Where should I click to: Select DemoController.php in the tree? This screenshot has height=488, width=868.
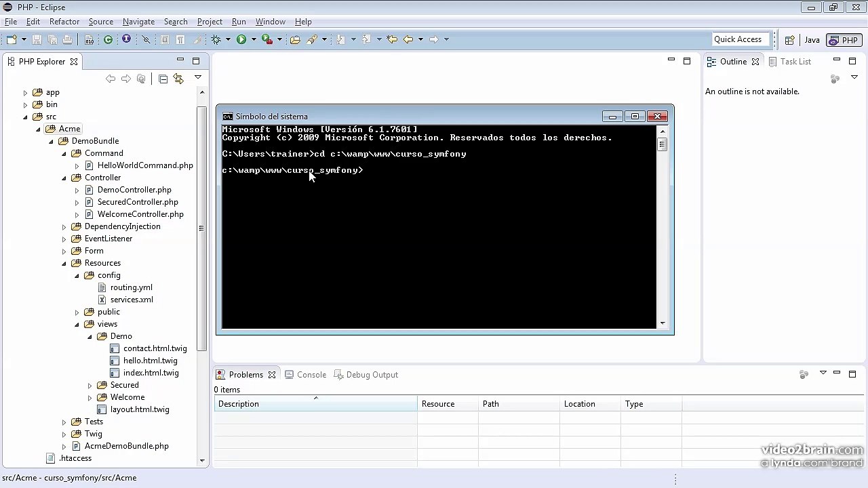pyautogui.click(x=134, y=190)
